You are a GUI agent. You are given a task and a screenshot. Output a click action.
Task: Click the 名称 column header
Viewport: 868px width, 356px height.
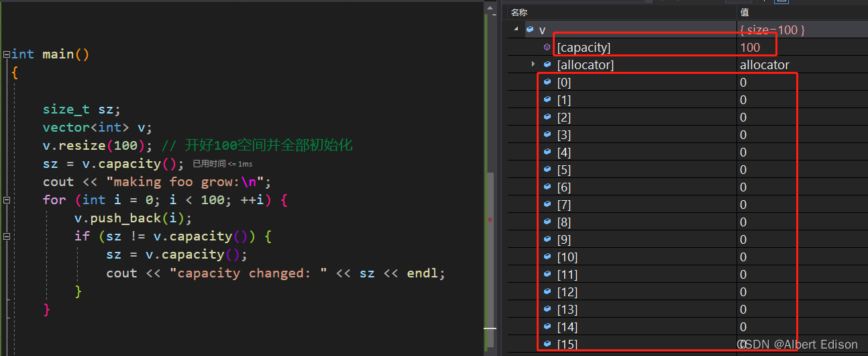tap(520, 12)
